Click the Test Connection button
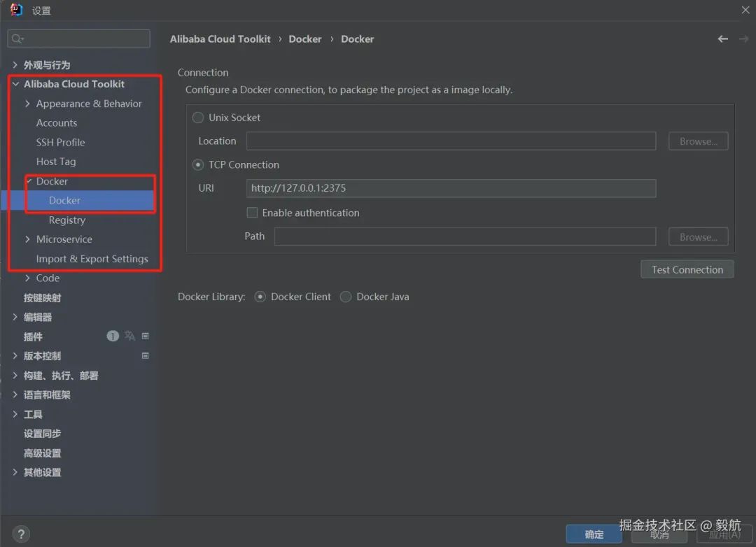 click(687, 269)
